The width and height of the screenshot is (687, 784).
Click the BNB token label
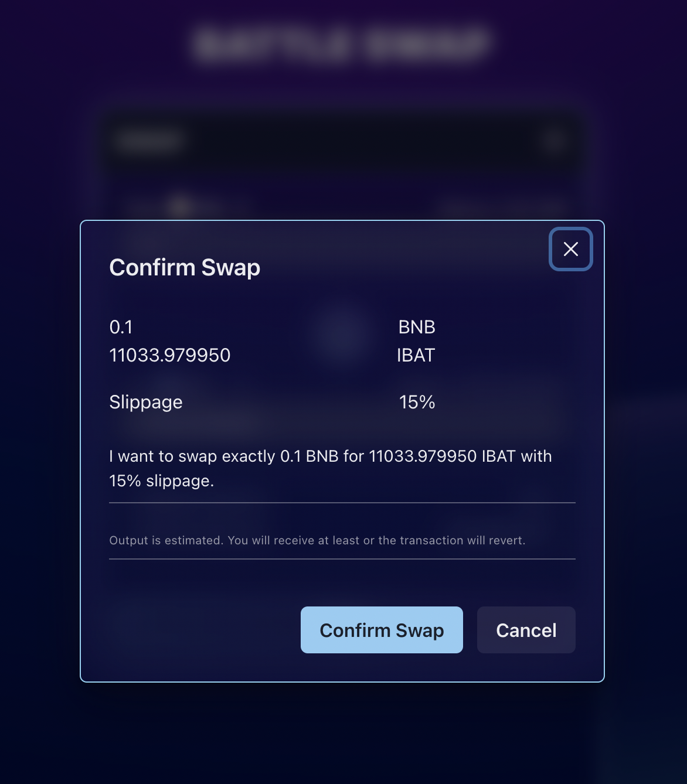click(x=417, y=327)
